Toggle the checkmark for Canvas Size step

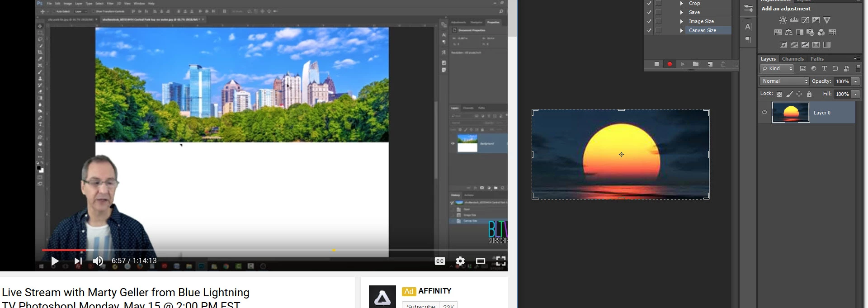coord(649,30)
